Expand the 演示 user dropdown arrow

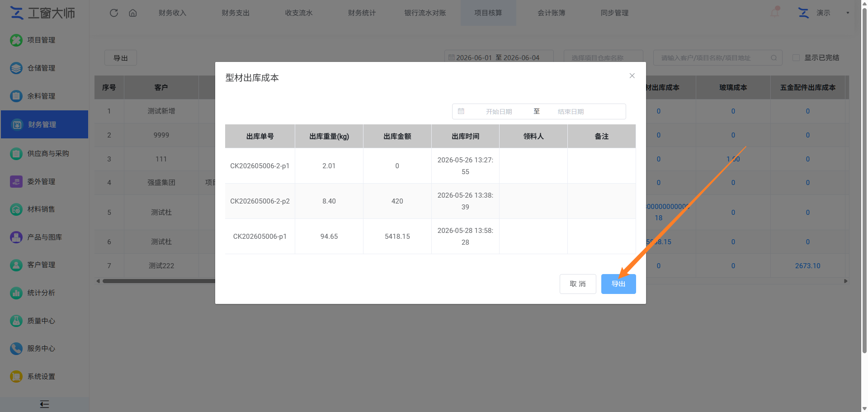pyautogui.click(x=848, y=13)
